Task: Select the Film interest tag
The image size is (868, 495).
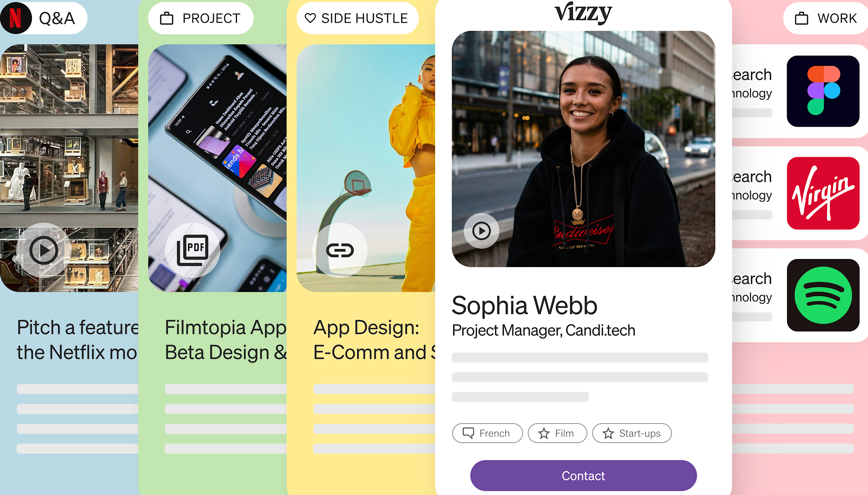Action: pyautogui.click(x=557, y=433)
